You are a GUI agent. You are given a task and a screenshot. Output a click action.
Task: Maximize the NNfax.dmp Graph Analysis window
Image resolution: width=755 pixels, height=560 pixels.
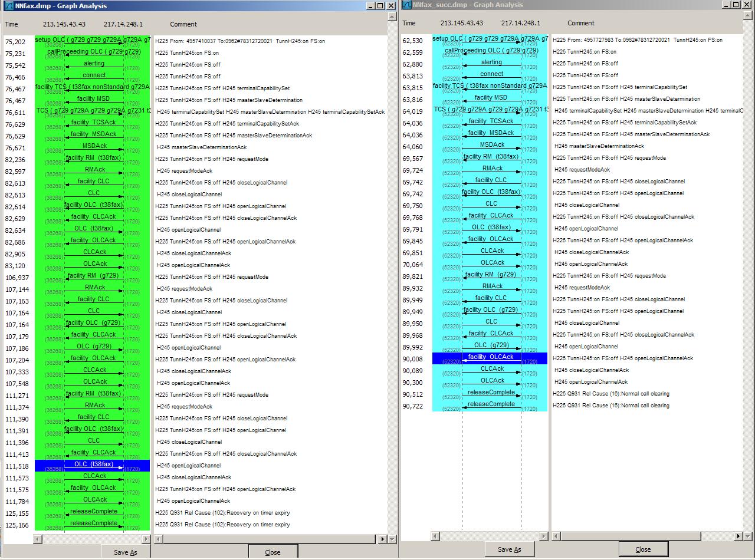[x=380, y=6]
